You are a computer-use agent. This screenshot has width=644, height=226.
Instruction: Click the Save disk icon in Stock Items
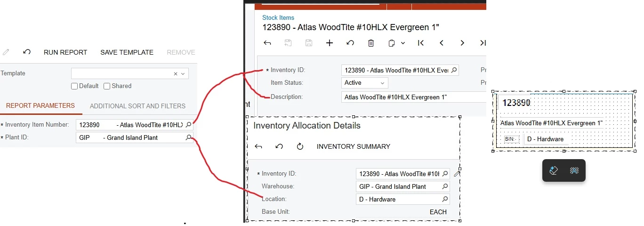309,43
